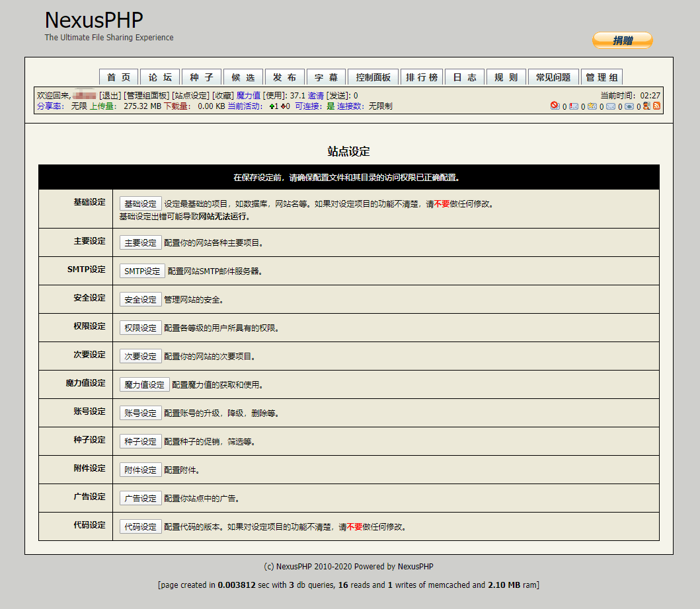Click the upload amount 275.32 MB
Screen dimensions: 700x609
pos(142,106)
